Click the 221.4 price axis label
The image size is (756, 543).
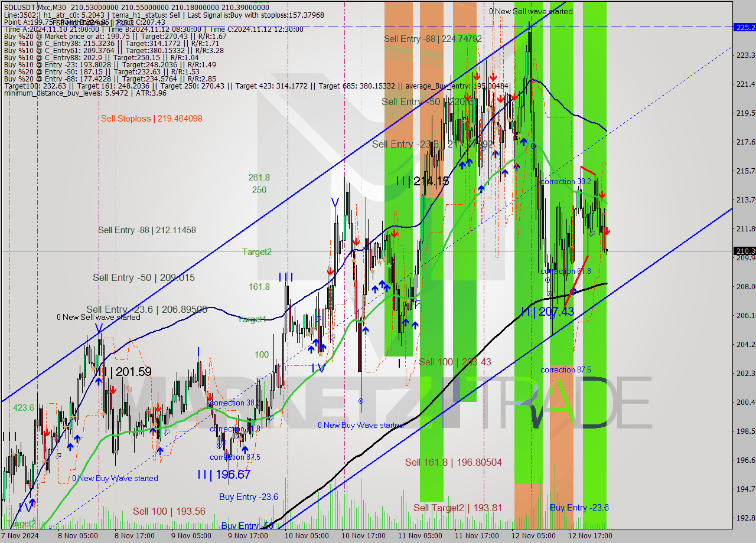point(746,84)
